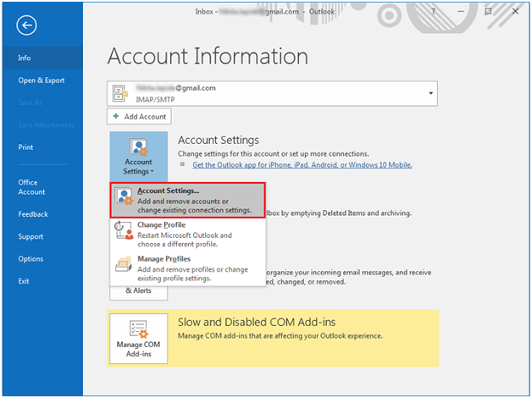532x398 pixels.
Task: Click the Slow and Disabled COM Add-ins heading
Action: (257, 322)
